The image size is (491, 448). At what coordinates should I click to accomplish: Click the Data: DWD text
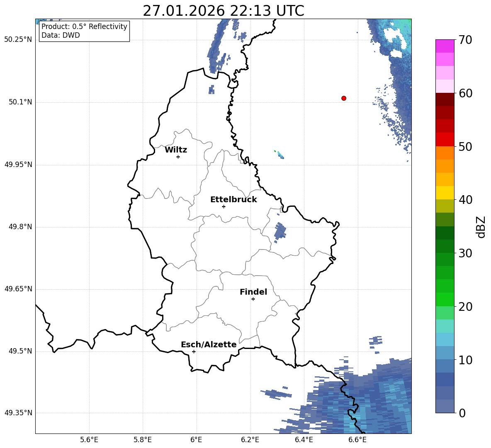(61, 35)
